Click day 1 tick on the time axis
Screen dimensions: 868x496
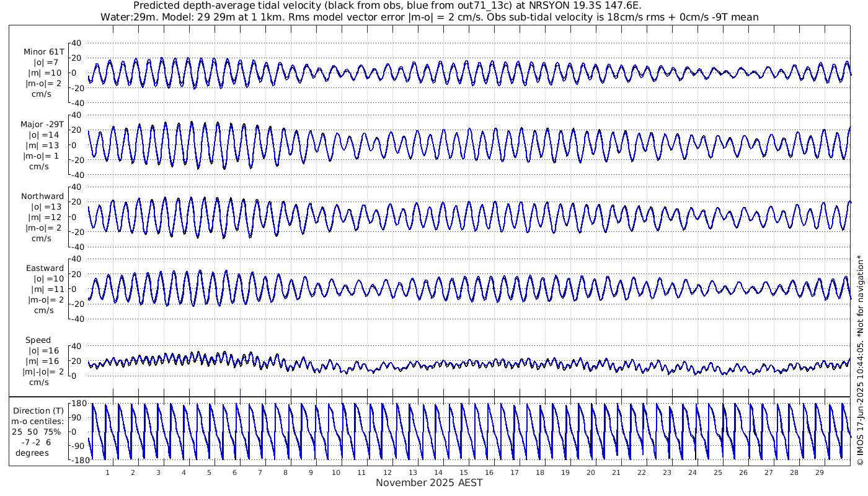107,472
